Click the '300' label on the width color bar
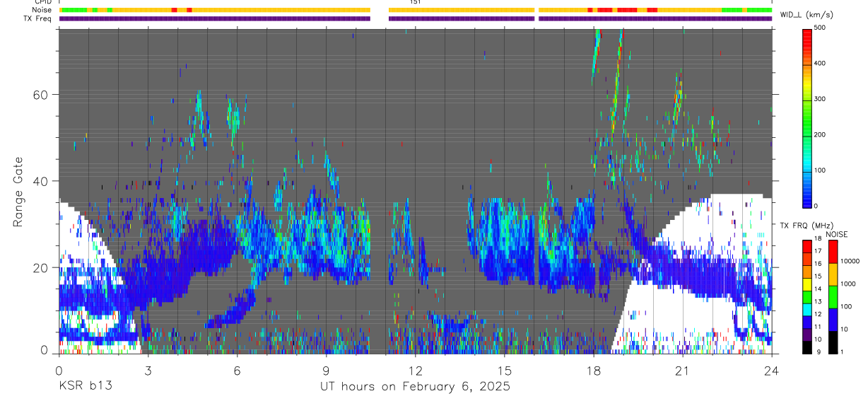 click(x=820, y=99)
